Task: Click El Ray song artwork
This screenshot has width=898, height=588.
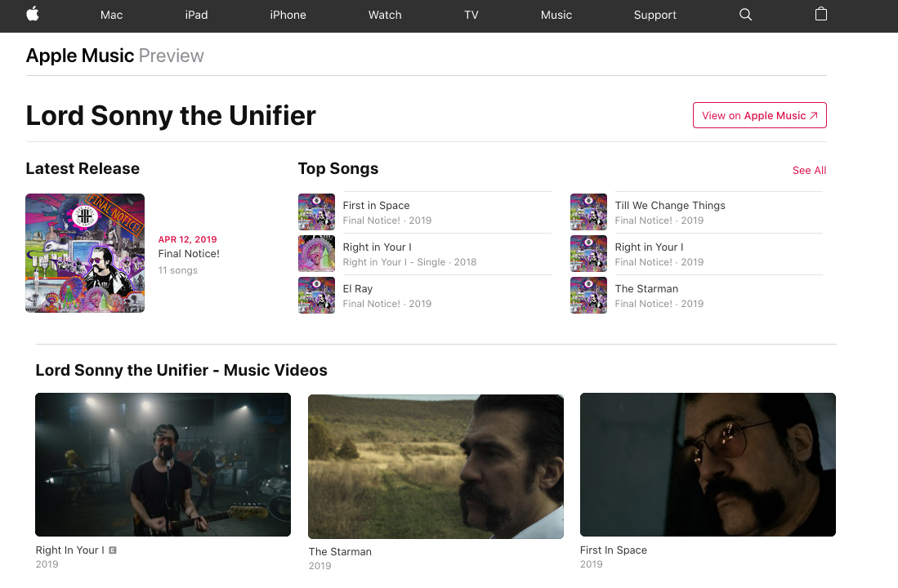Action: 316,296
